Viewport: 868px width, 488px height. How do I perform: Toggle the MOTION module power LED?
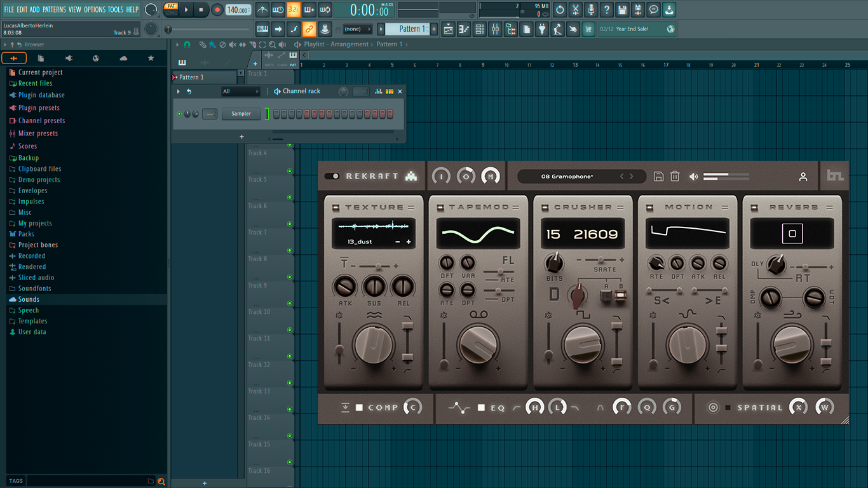(x=649, y=207)
